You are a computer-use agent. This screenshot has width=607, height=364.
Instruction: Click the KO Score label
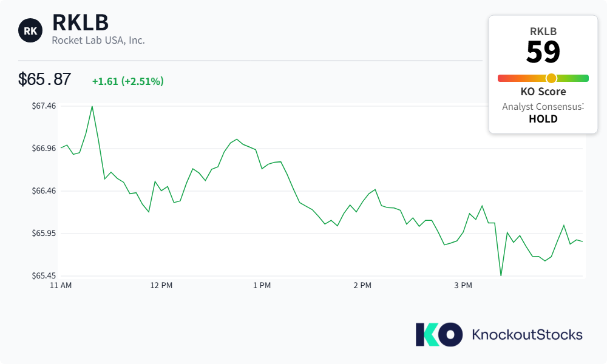[543, 92]
